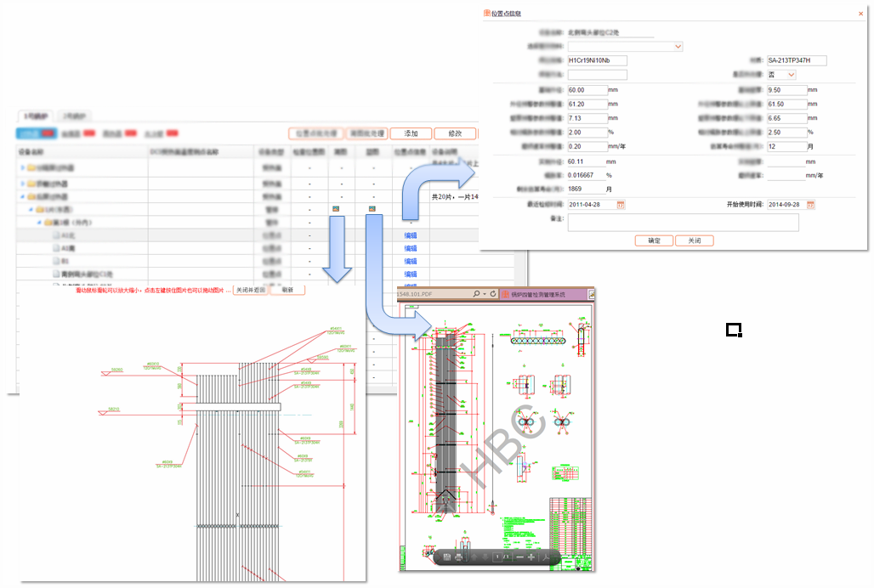Screen dimensions: 874x588
Task: Click 编辑 link in the A1北 row
Action: click(411, 235)
